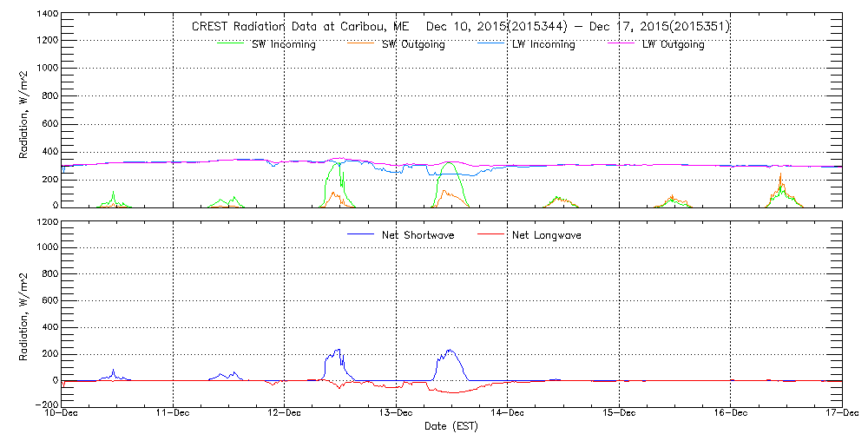Screen dimensions: 868x434
Task: Click the 1400 tick label on upper plot
Action: point(46,15)
